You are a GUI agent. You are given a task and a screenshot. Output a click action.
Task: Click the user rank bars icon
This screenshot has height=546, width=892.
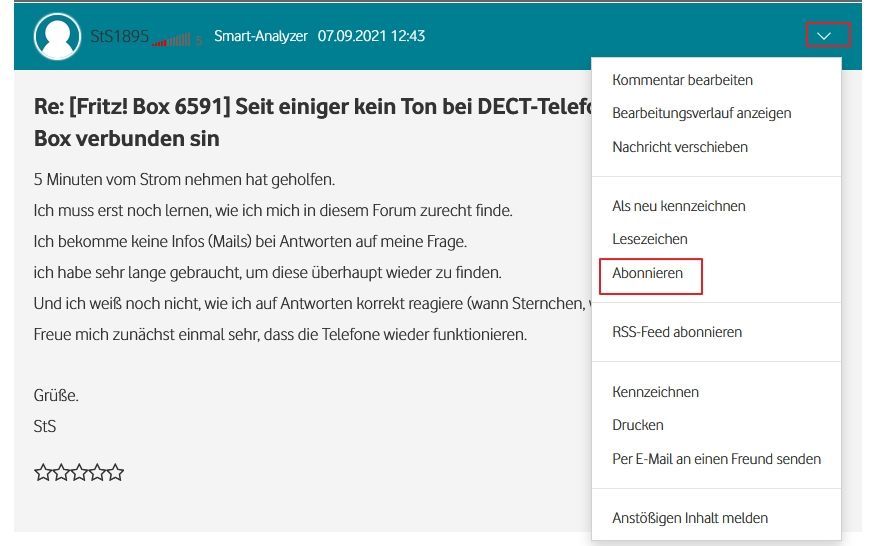pos(171,40)
